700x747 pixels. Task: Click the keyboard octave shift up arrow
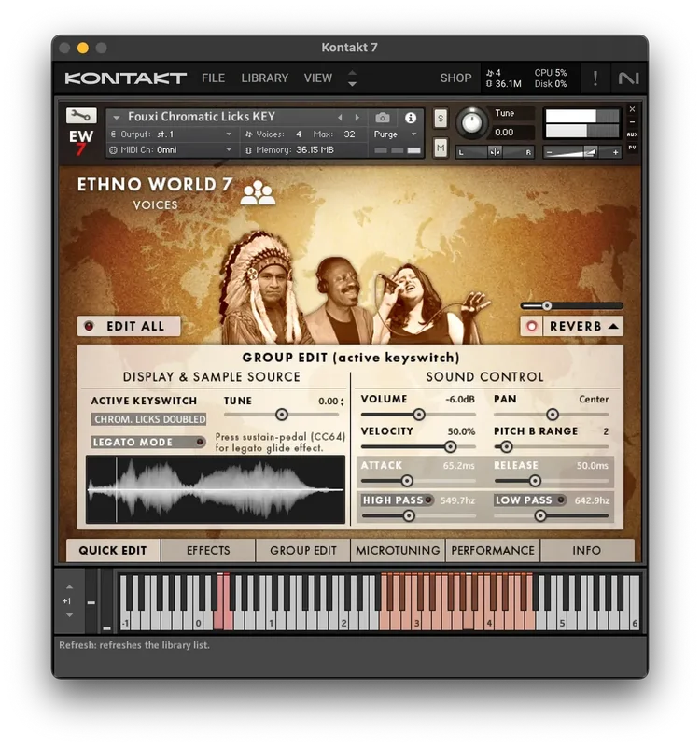pos(69,587)
